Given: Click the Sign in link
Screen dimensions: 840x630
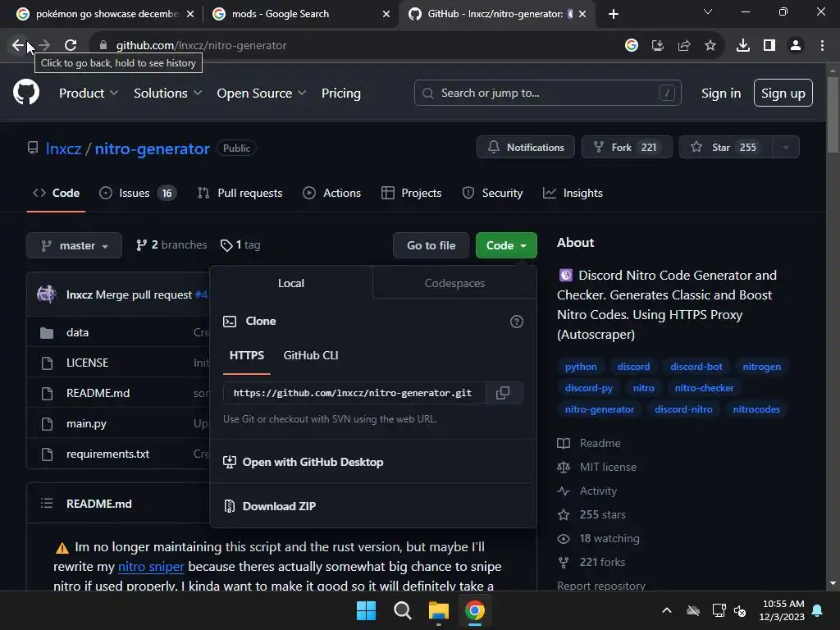Looking at the screenshot, I should click(720, 94).
